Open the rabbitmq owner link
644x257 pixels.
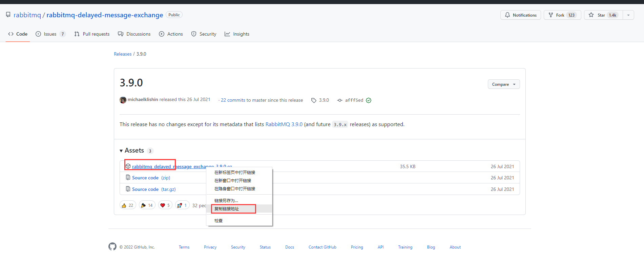(x=27, y=15)
